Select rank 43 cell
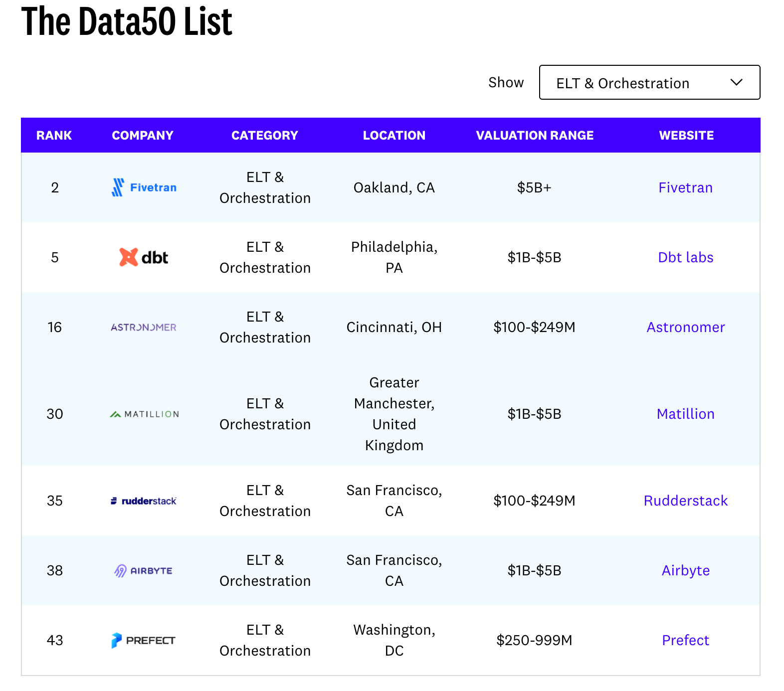 [55, 640]
